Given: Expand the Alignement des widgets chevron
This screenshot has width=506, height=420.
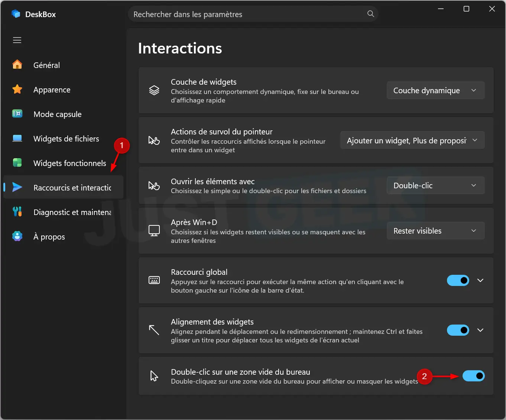Looking at the screenshot, I should coord(480,330).
